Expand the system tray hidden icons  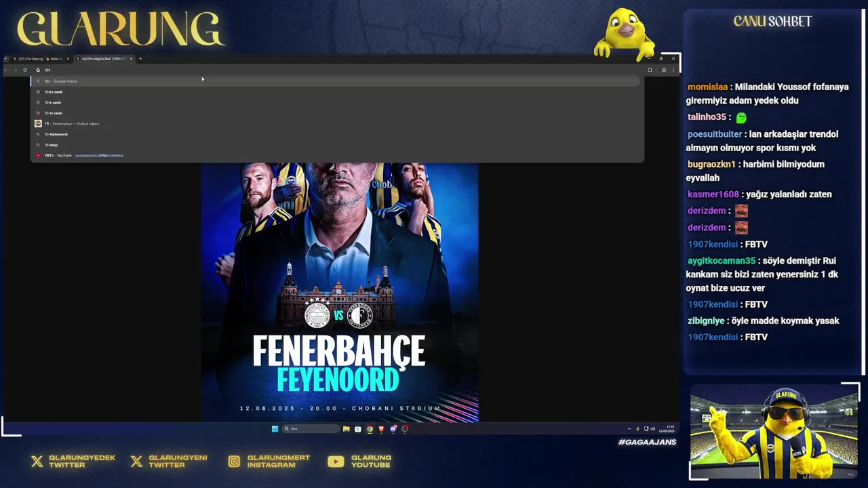[629, 429]
